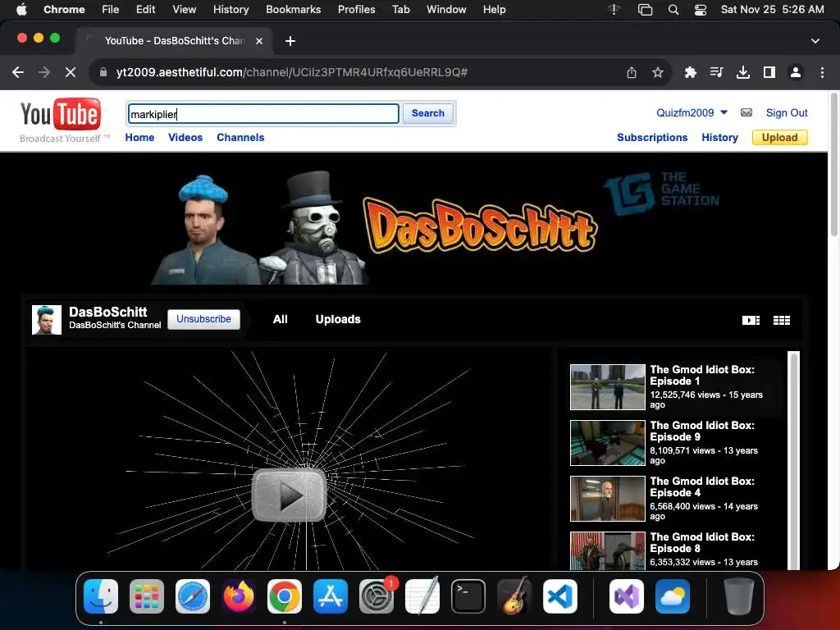Open Gmod Idiot Box Episode 1 thumbnail

pos(608,387)
